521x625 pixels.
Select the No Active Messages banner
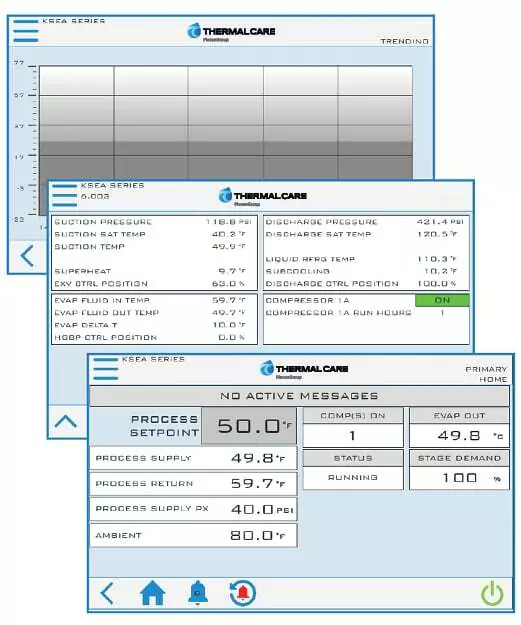click(299, 396)
